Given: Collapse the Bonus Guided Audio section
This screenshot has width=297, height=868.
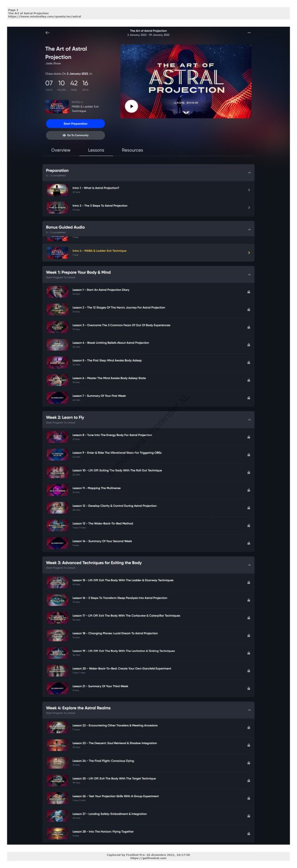Looking at the screenshot, I should point(249,229).
